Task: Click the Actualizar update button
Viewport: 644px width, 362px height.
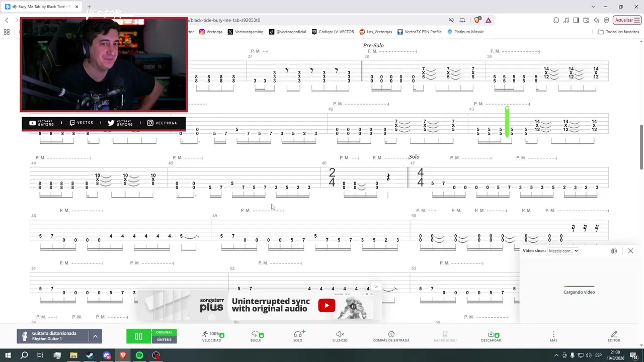Action: pos(627,20)
